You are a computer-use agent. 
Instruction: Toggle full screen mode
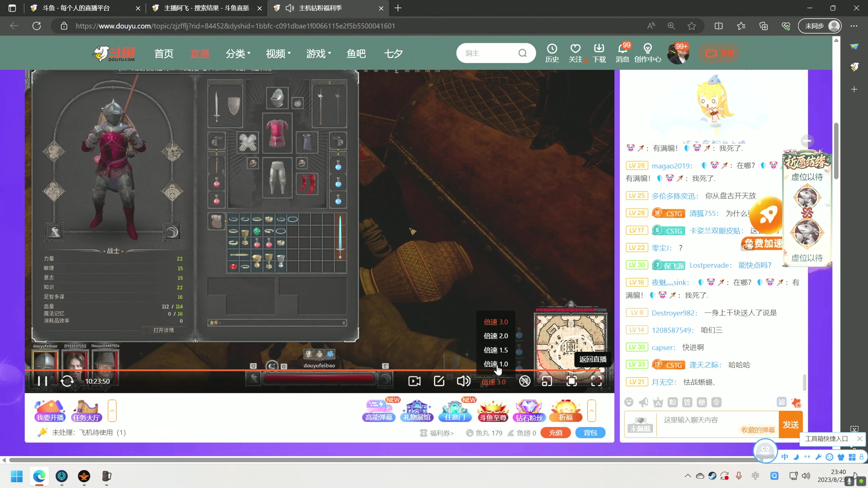pyautogui.click(x=596, y=381)
